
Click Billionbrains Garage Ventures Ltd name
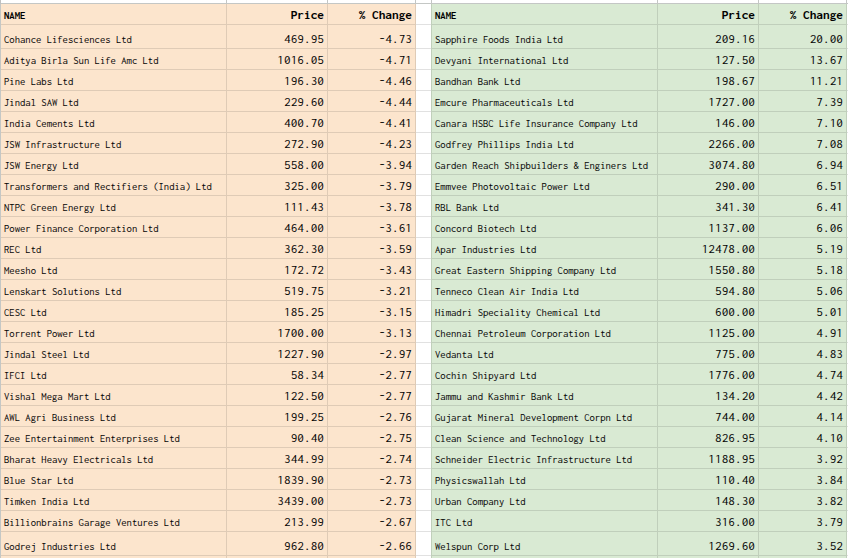tap(92, 523)
